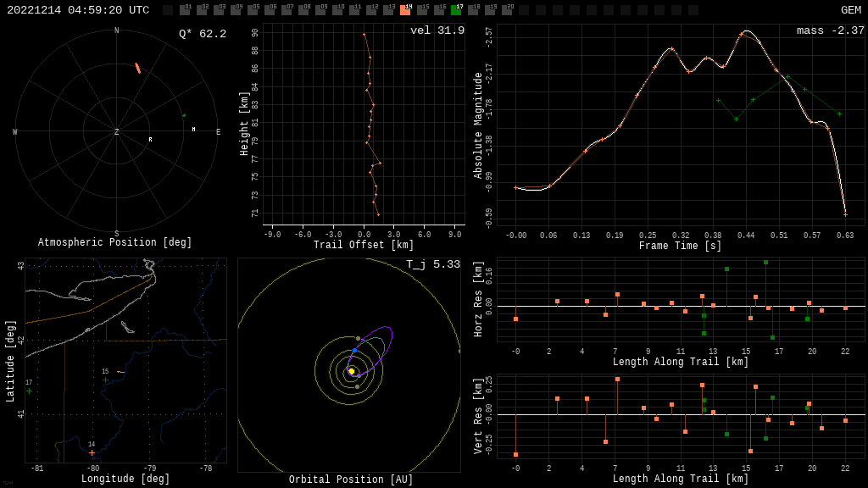
Task: Select station indicator 10 in top bar
Action: pos(337,9)
